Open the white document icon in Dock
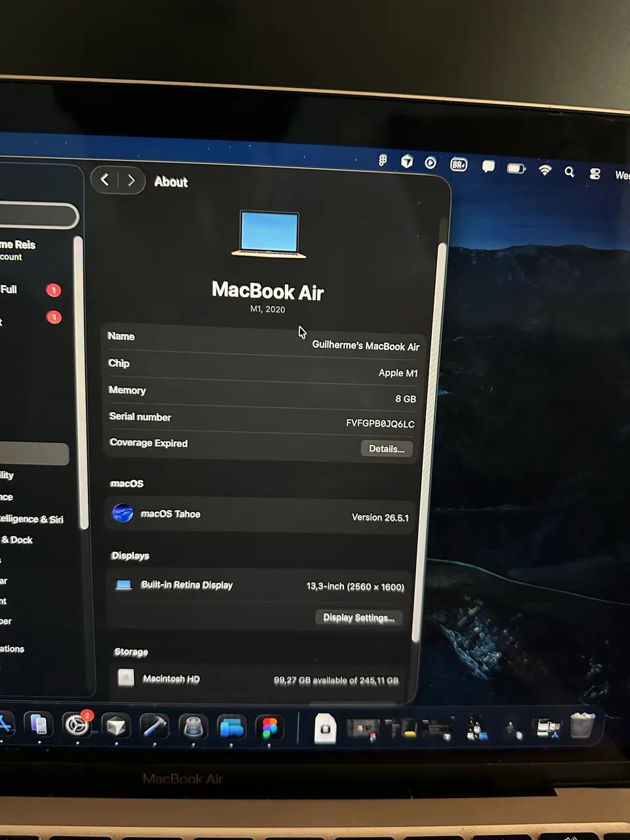Viewport: 630px width, 840px height. pos(325,728)
